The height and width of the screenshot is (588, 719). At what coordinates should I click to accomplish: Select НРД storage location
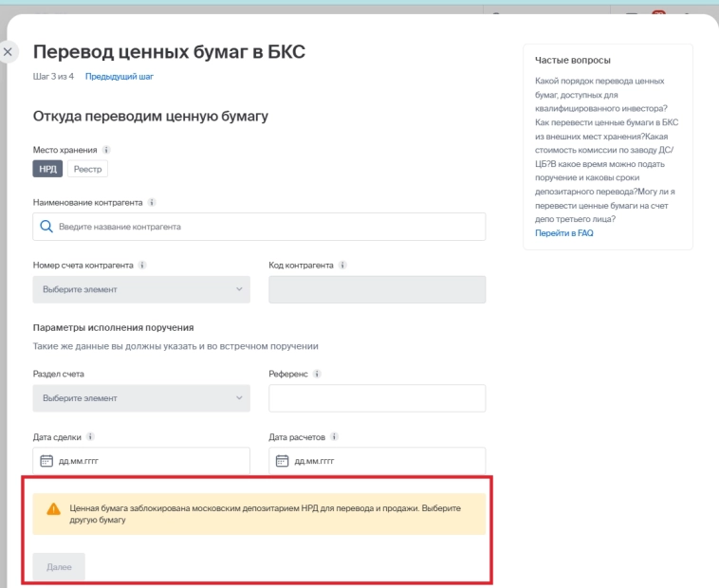click(x=47, y=169)
